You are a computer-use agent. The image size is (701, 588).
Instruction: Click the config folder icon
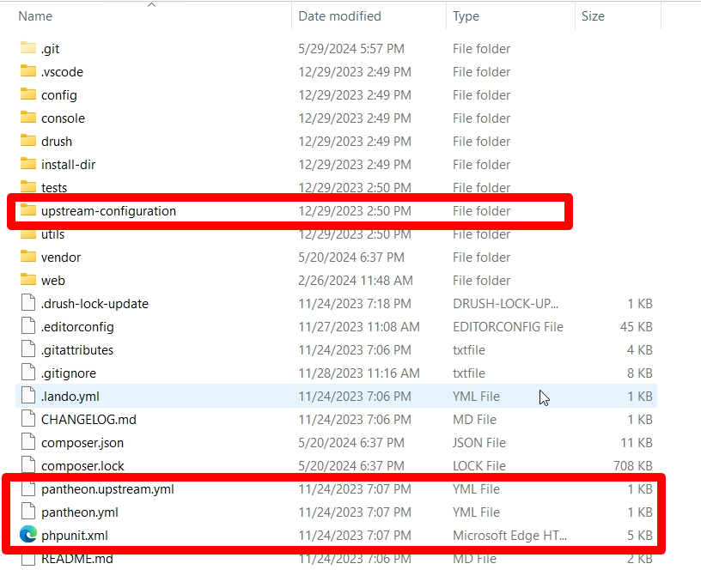pos(28,94)
